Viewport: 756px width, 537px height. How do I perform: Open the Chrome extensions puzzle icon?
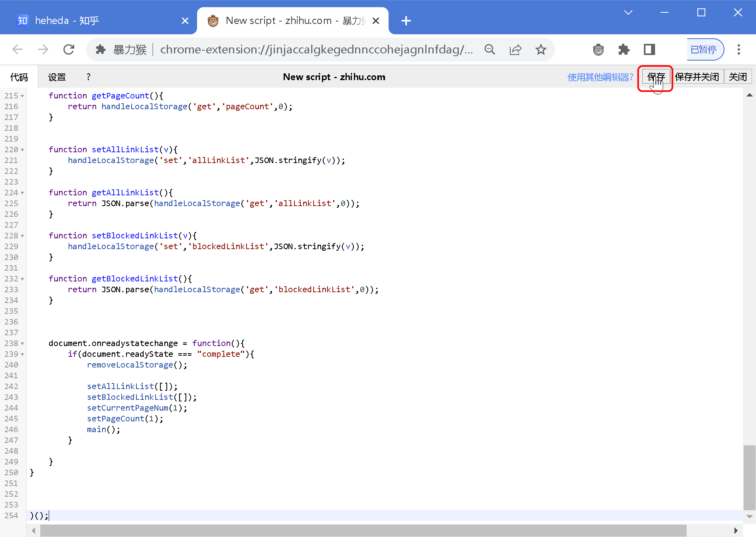coord(624,49)
